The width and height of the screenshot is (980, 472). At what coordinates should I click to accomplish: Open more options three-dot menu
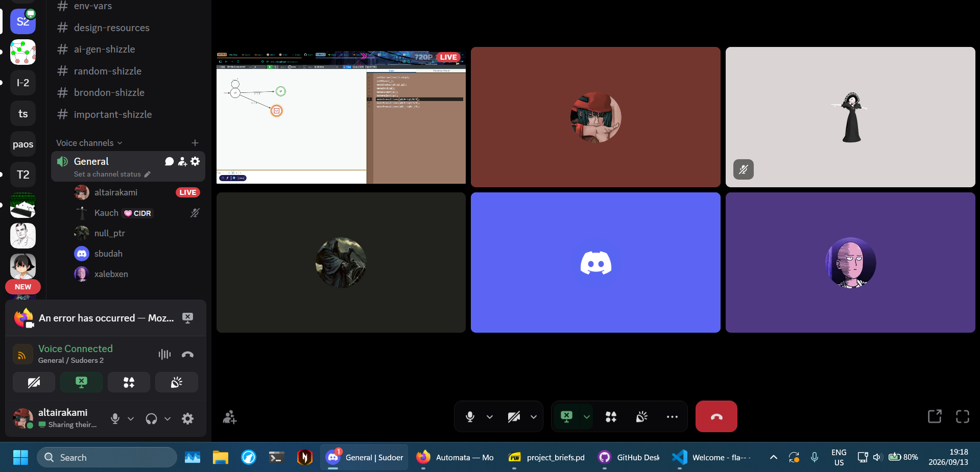672,417
